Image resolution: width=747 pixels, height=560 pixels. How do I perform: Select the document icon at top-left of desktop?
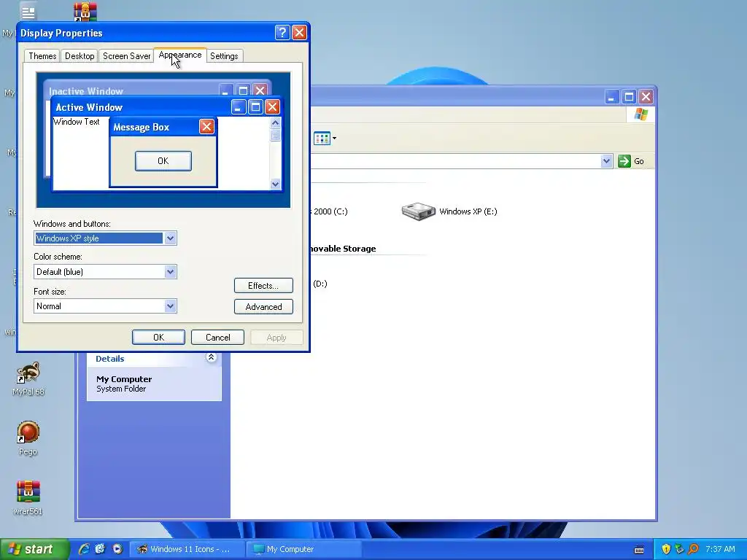point(28,12)
